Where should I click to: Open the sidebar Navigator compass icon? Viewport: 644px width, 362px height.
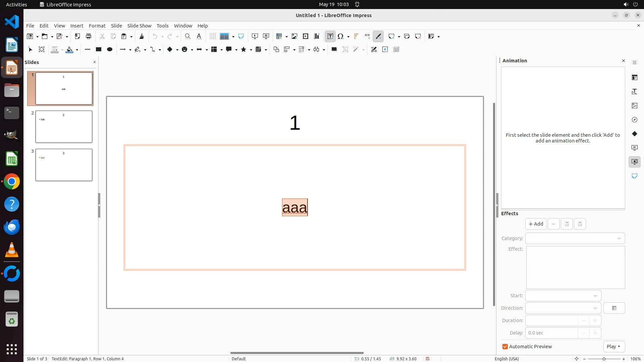634,120
